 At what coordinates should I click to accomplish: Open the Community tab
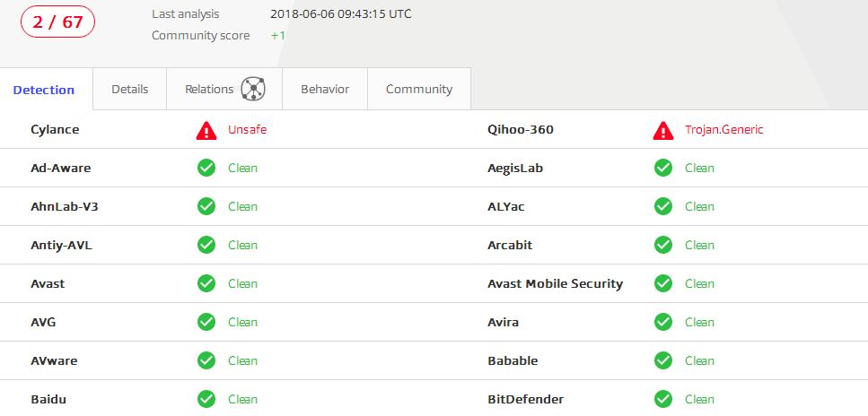[x=419, y=89]
